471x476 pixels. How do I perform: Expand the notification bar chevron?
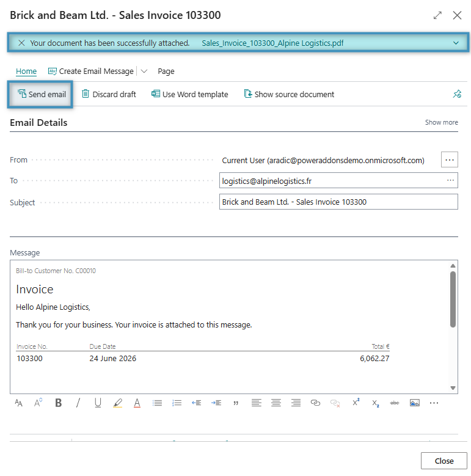[456, 43]
